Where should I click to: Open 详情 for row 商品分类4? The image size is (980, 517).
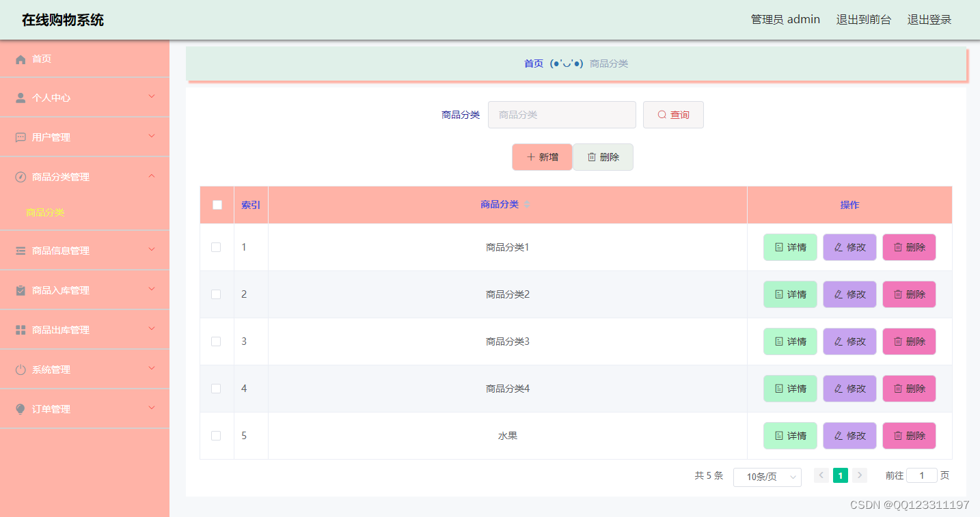(x=790, y=389)
